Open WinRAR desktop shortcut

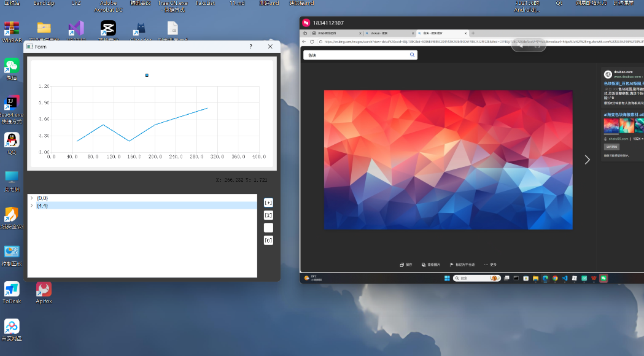12,32
